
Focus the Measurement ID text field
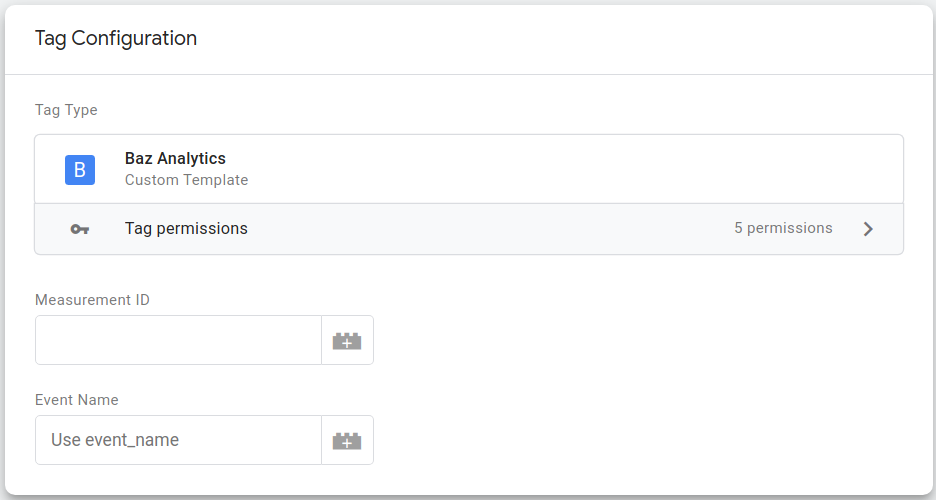pyautogui.click(x=178, y=341)
